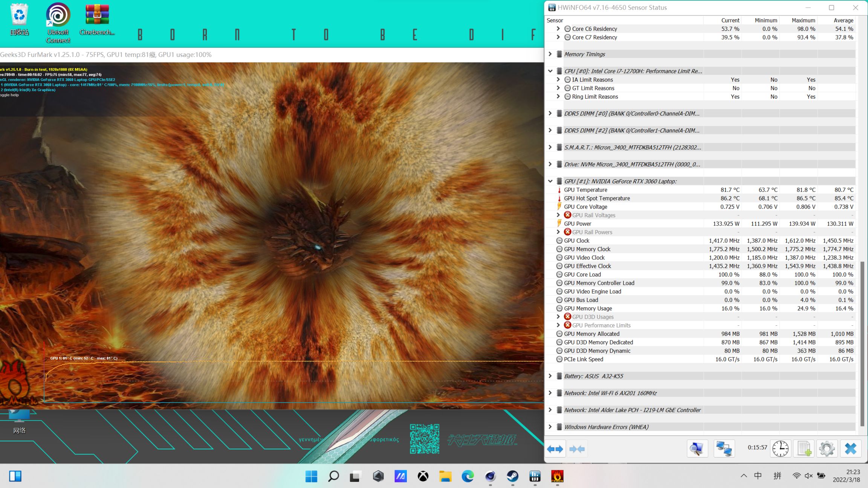868x488 pixels.
Task: Collapse the GPU [#1] RTX 3060 section
Action: point(550,181)
